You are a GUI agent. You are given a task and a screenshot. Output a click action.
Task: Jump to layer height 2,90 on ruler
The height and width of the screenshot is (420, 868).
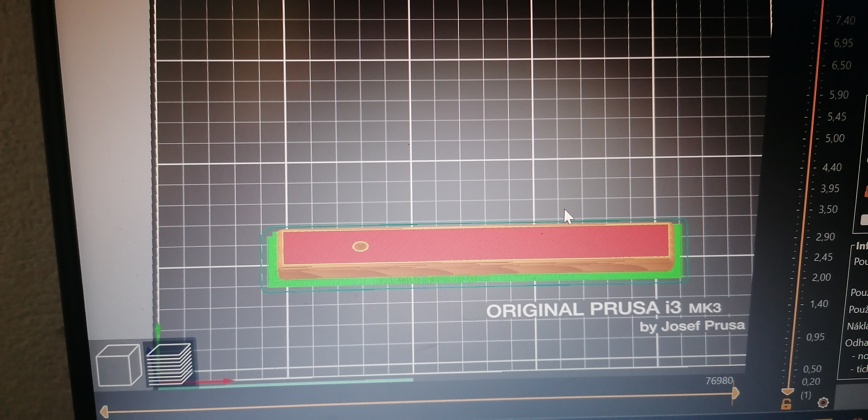(x=825, y=237)
